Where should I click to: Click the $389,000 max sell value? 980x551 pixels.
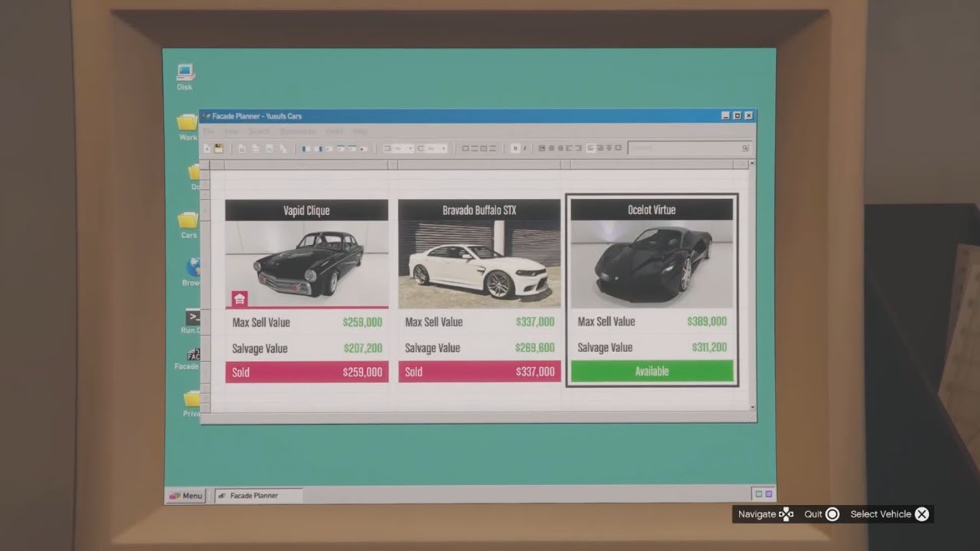coord(707,321)
